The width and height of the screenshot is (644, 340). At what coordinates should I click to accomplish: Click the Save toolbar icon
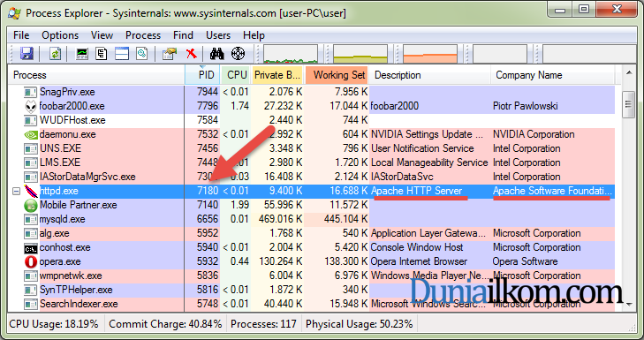coord(27,54)
